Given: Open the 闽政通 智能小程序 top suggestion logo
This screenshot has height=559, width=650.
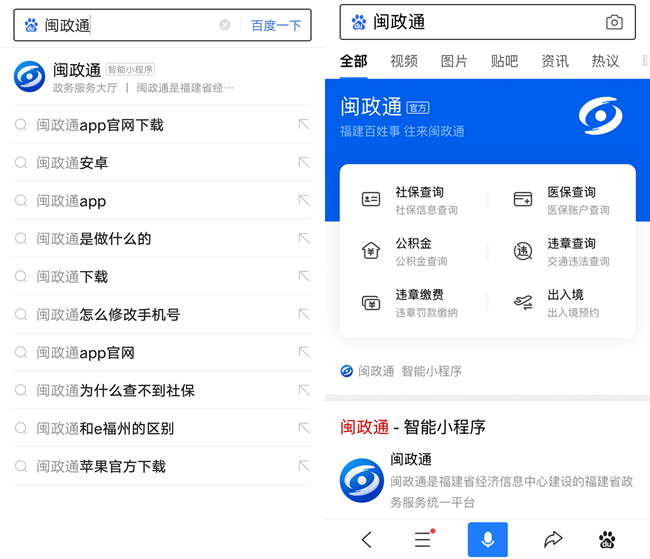Looking at the screenshot, I should point(29,77).
